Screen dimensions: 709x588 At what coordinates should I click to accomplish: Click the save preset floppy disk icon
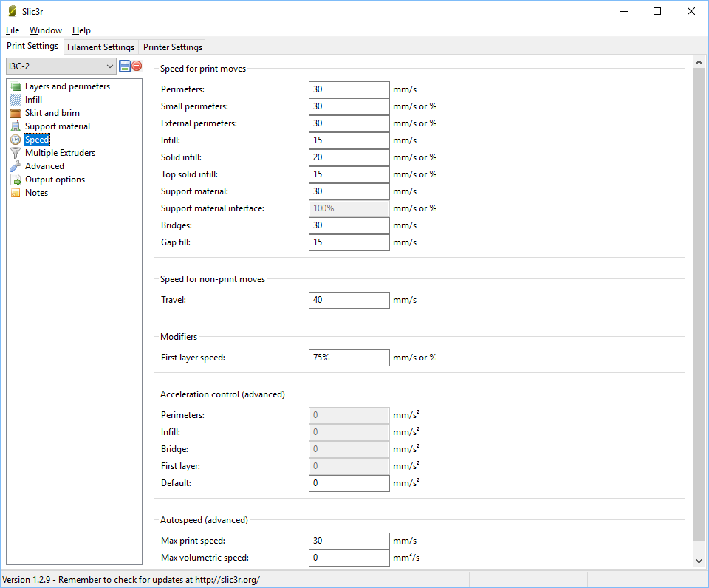tap(125, 66)
